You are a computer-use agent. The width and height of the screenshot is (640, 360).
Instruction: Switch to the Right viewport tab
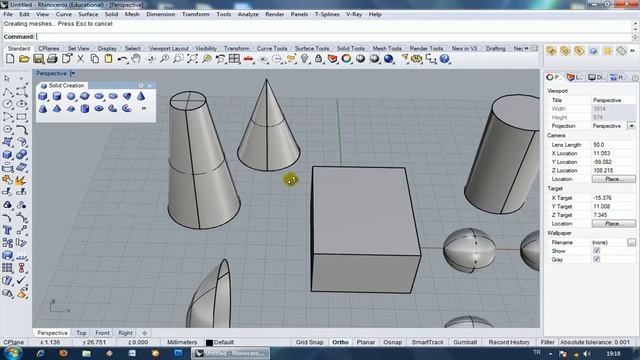(125, 333)
